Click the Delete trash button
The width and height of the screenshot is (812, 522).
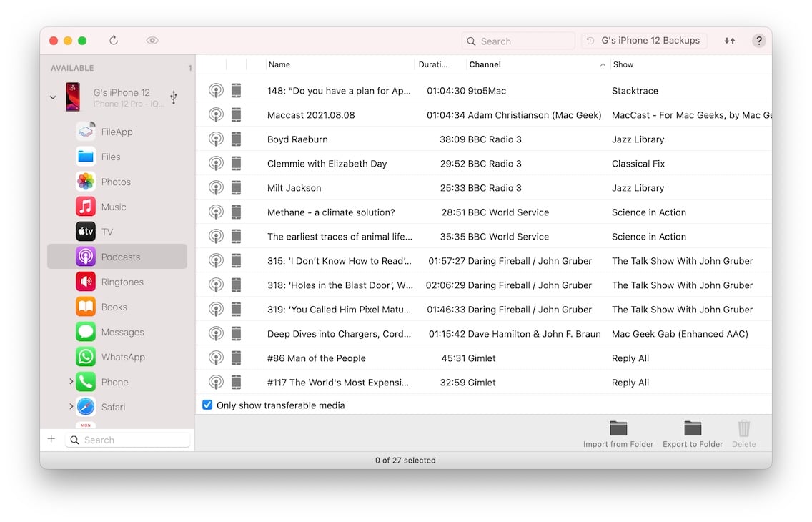pos(743,434)
